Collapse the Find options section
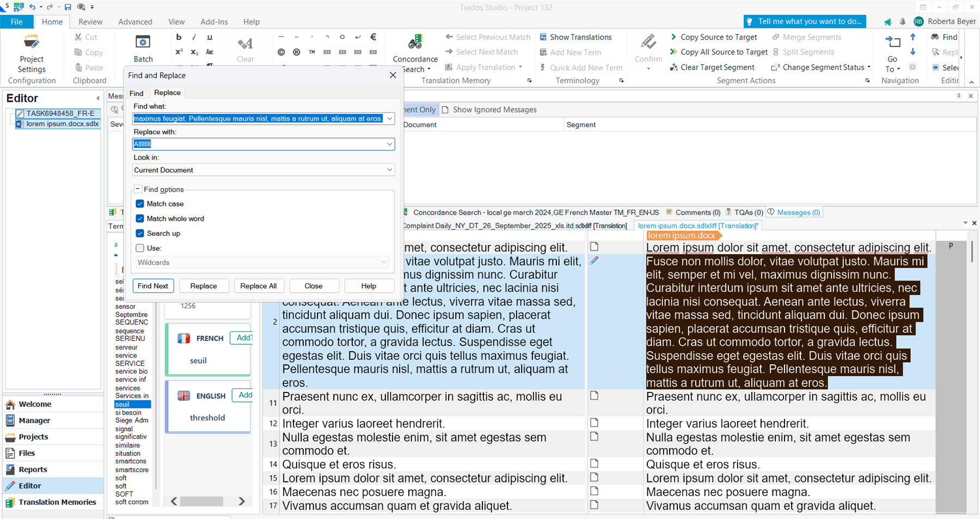Image resolution: width=980 pixels, height=519 pixels. point(138,189)
